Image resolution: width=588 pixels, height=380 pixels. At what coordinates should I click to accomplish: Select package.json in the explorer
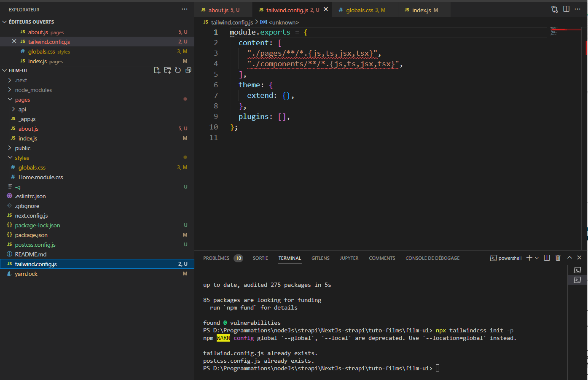30,235
